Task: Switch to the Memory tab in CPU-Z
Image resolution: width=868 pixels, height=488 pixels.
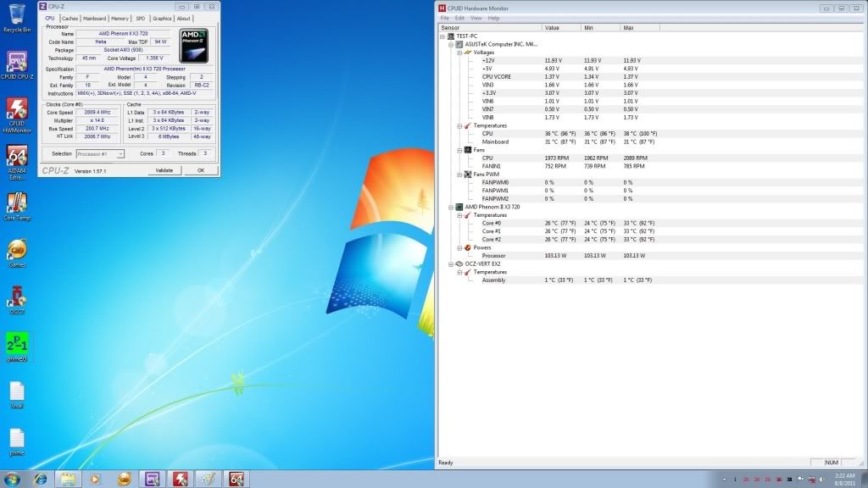Action: click(x=120, y=19)
